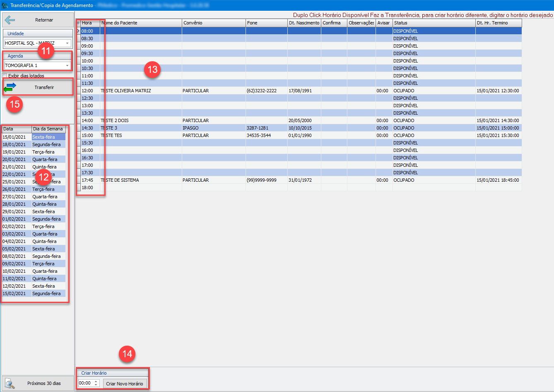Click the app icon in the title bar

(x=5, y=5)
